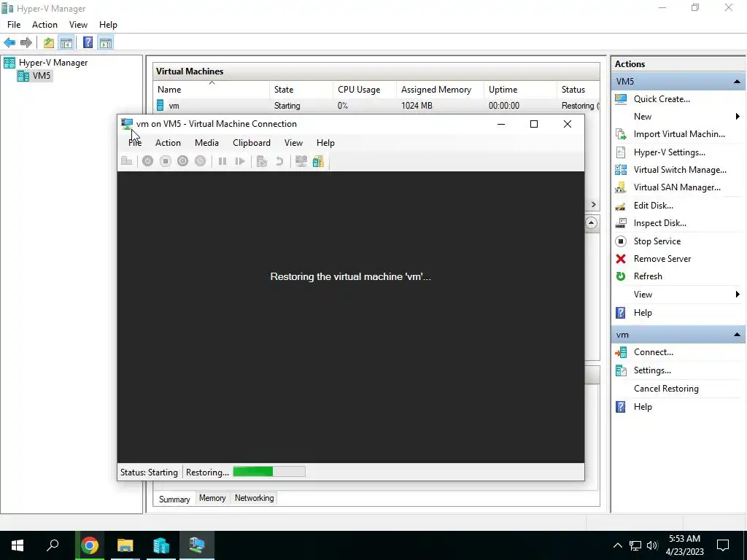The image size is (747, 560).
Task: Click Import Virtual Machine... action
Action: [x=679, y=134]
